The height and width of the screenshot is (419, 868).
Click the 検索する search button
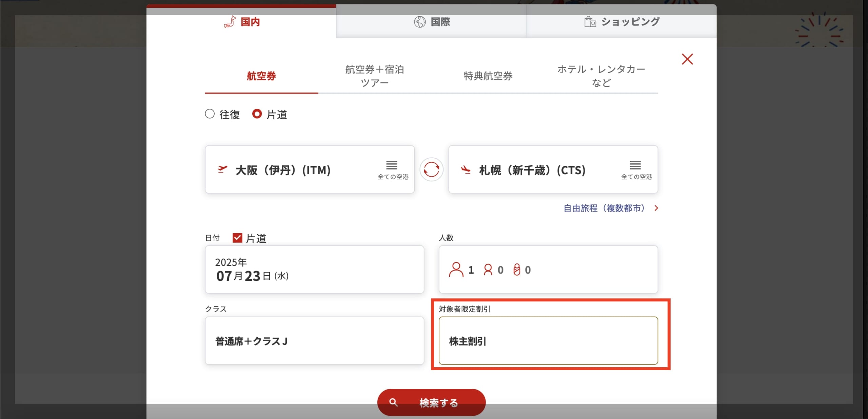tap(431, 402)
